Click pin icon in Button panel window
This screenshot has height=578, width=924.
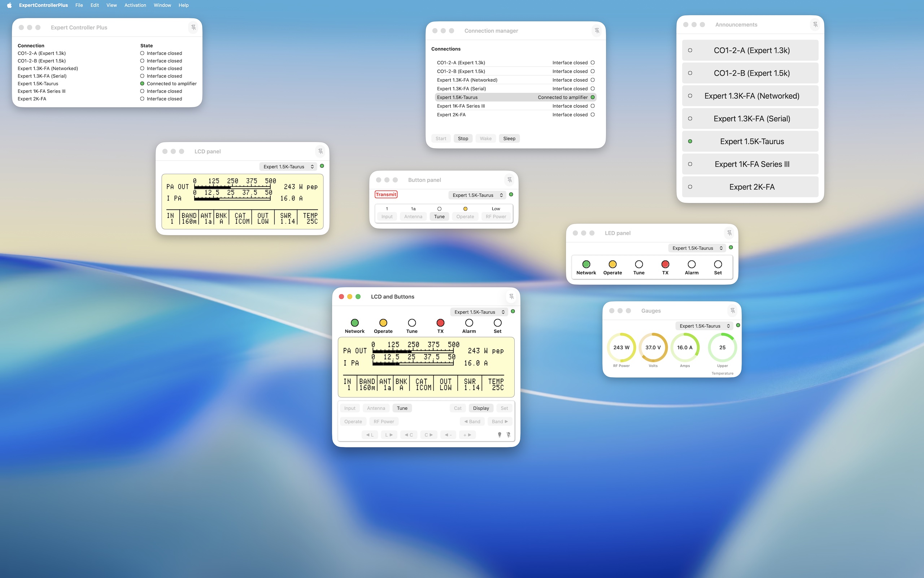[510, 180]
